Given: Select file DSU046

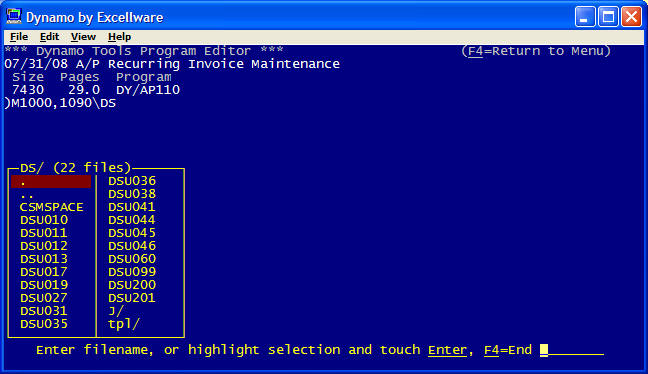Looking at the screenshot, I should (132, 246).
